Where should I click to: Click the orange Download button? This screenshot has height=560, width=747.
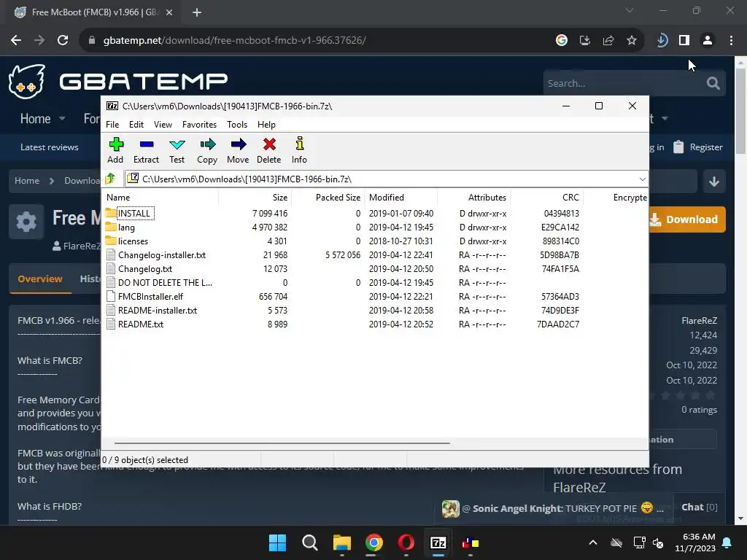click(x=686, y=219)
